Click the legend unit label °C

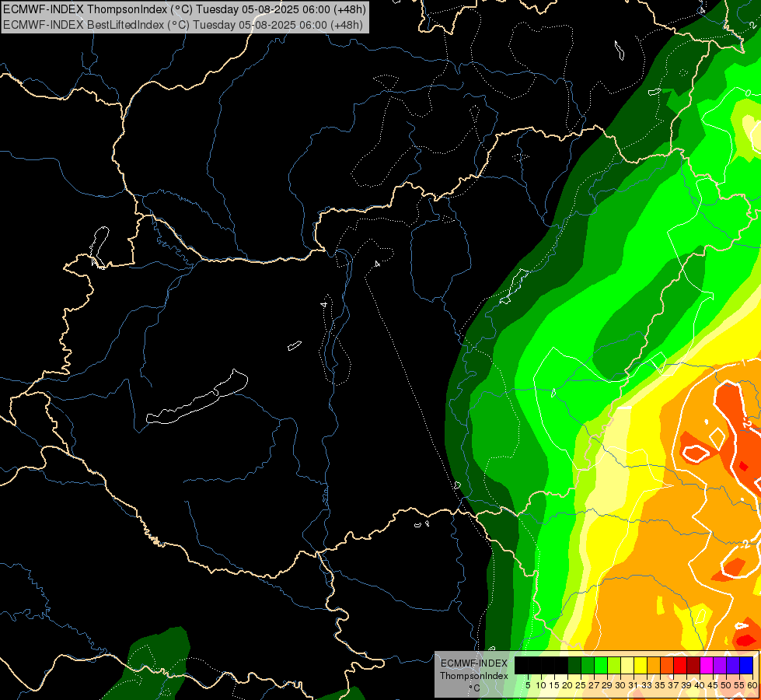(x=474, y=688)
